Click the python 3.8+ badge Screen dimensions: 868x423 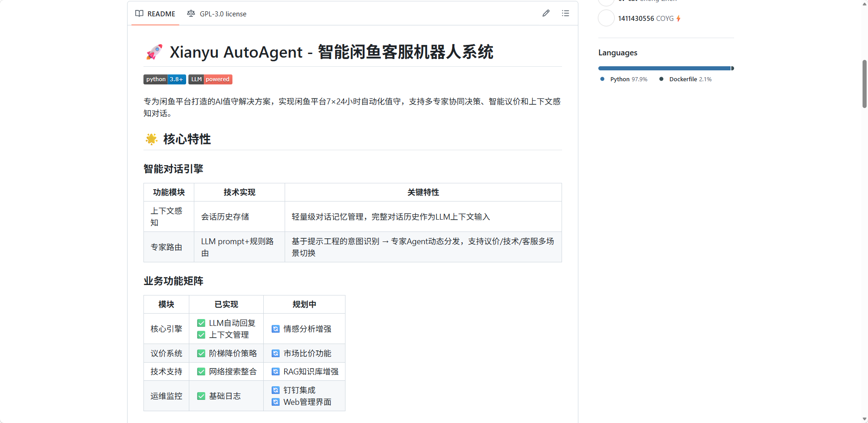tap(164, 79)
